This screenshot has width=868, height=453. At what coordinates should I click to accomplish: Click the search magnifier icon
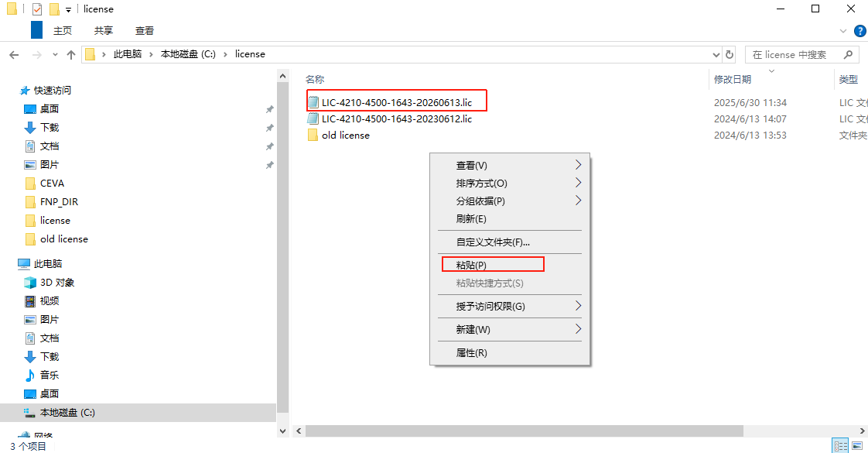848,54
